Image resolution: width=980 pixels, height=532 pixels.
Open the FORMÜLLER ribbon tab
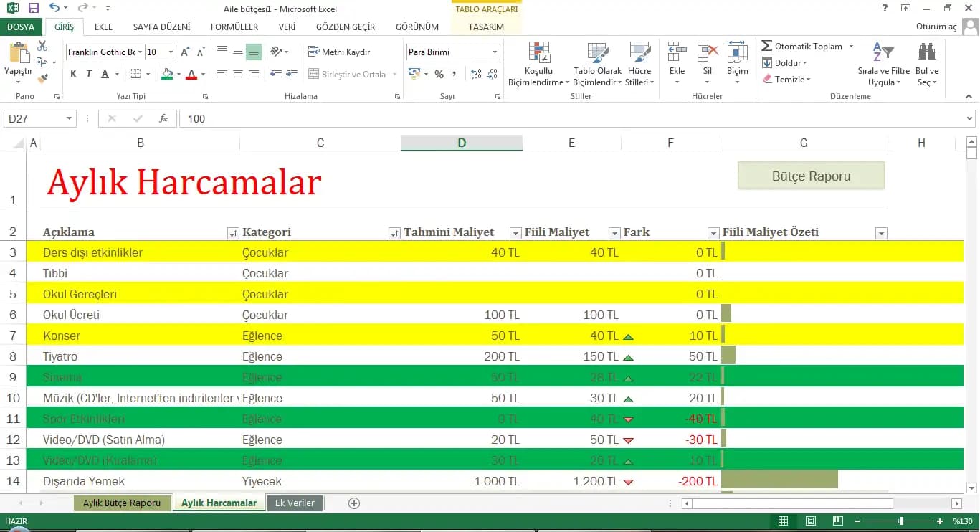click(234, 27)
